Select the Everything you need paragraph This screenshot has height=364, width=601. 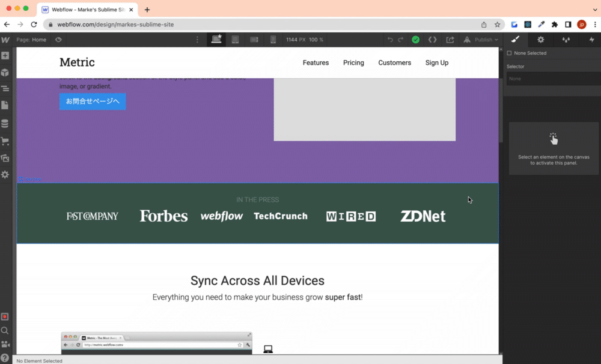point(258,297)
